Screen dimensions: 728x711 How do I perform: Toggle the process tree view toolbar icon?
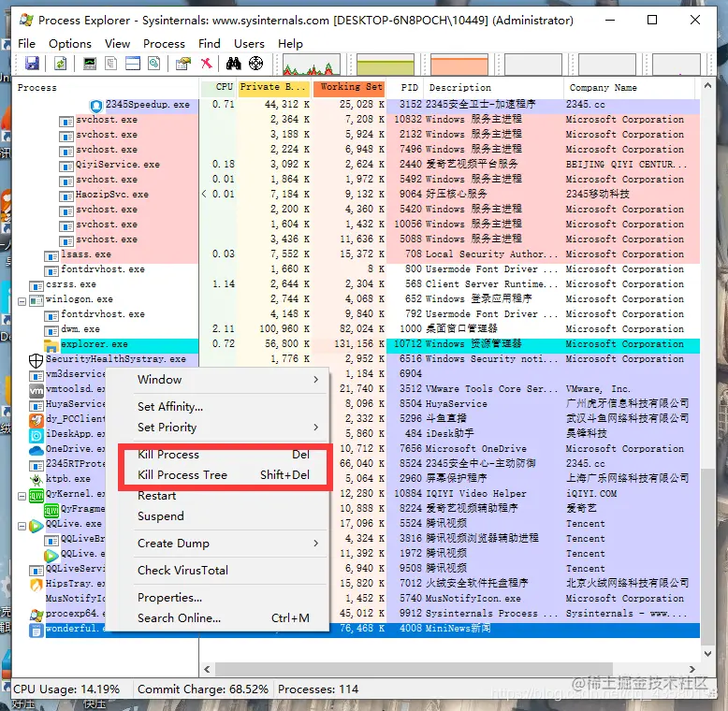coord(111,63)
